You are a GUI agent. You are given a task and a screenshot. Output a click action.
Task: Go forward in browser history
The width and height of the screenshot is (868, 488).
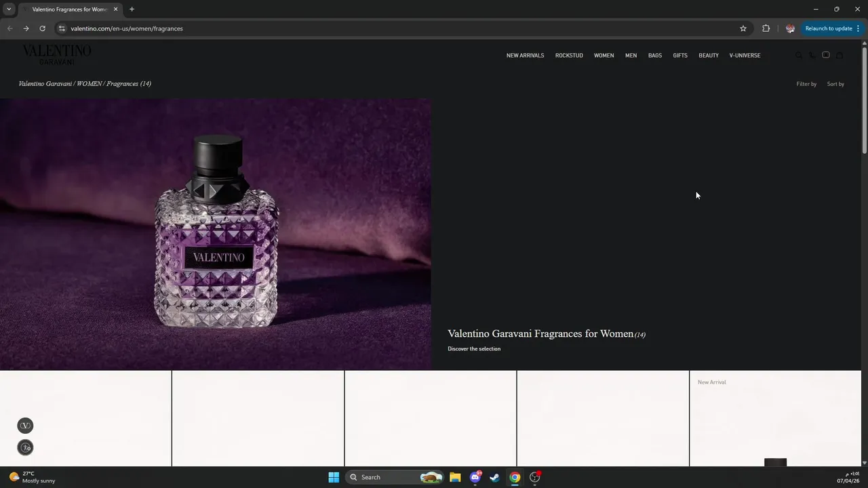(26, 28)
